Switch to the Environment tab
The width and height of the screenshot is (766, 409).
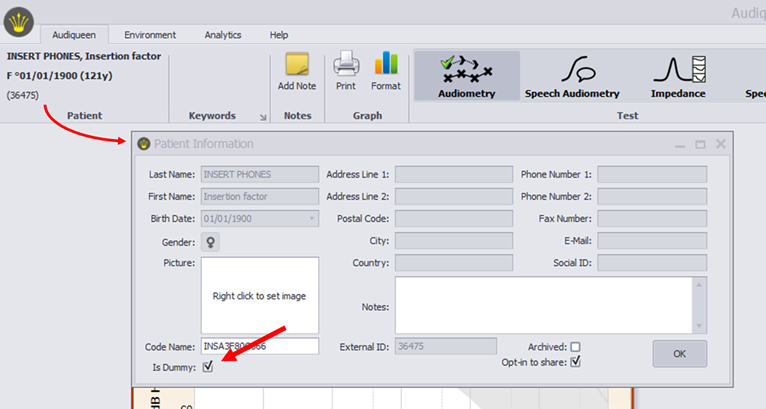coord(150,35)
